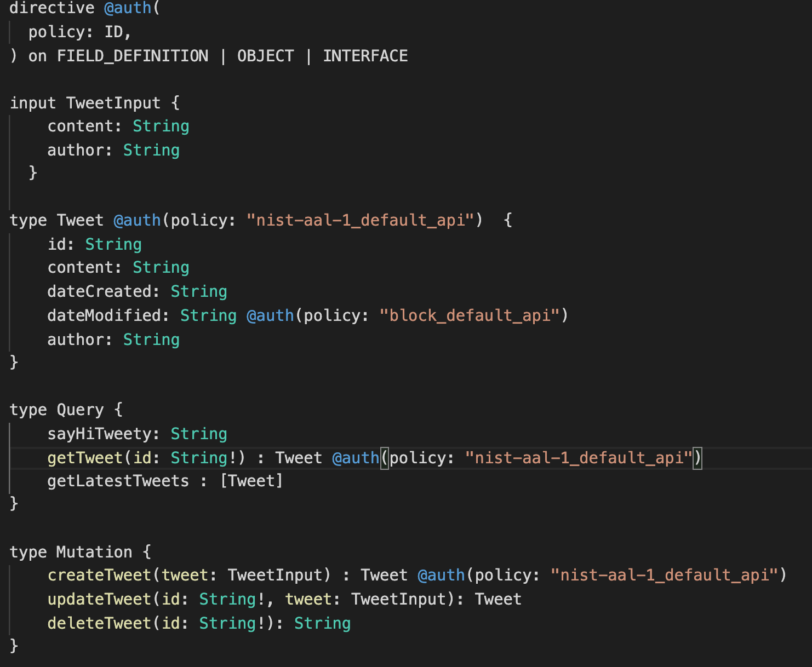Image resolution: width=812 pixels, height=667 pixels.
Task: Click 'content' field in type Tweet
Action: [x=81, y=267]
